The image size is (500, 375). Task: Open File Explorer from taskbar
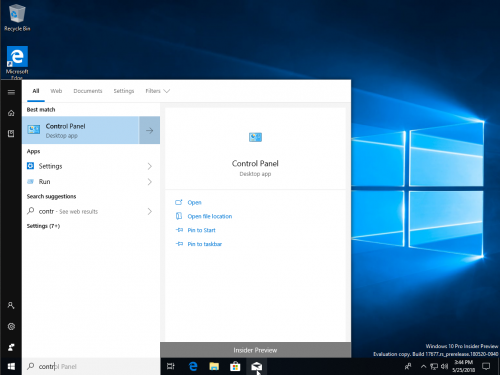click(214, 366)
